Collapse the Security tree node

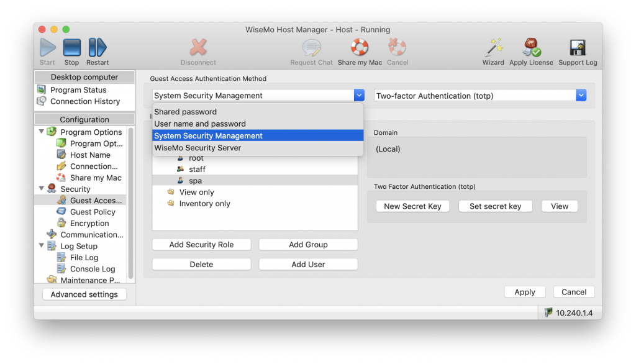coord(42,189)
